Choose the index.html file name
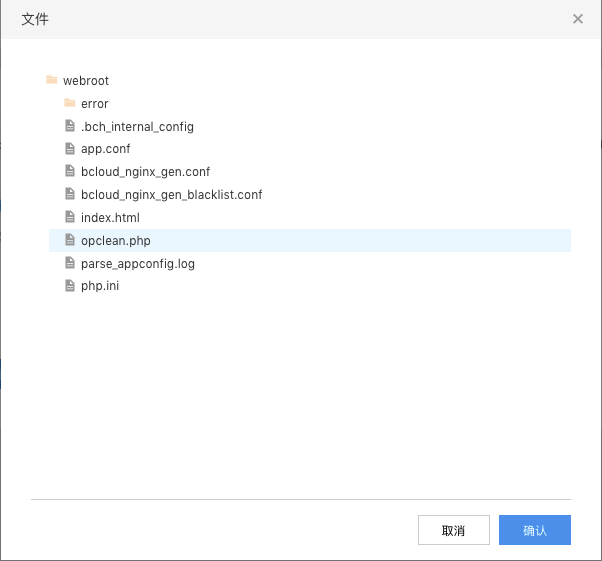The height and width of the screenshot is (561, 602). point(110,218)
